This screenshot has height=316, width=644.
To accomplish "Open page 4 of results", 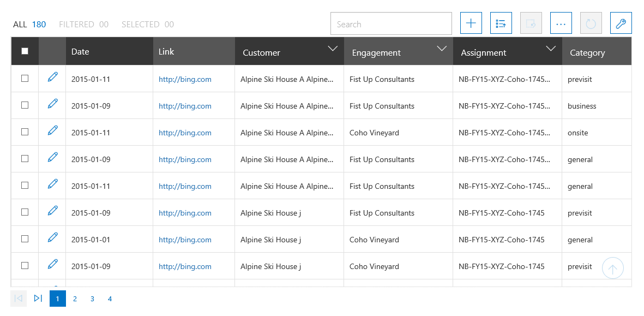I will point(110,299).
